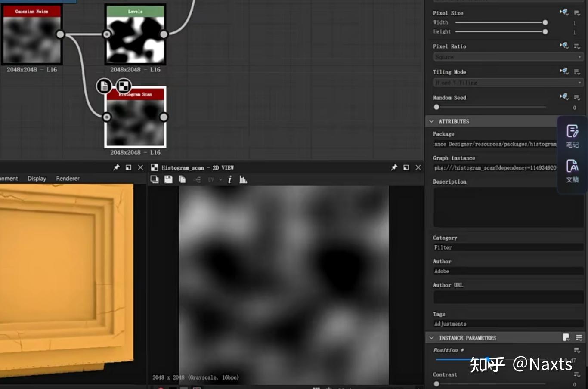Click into the Description text area

[508, 207]
